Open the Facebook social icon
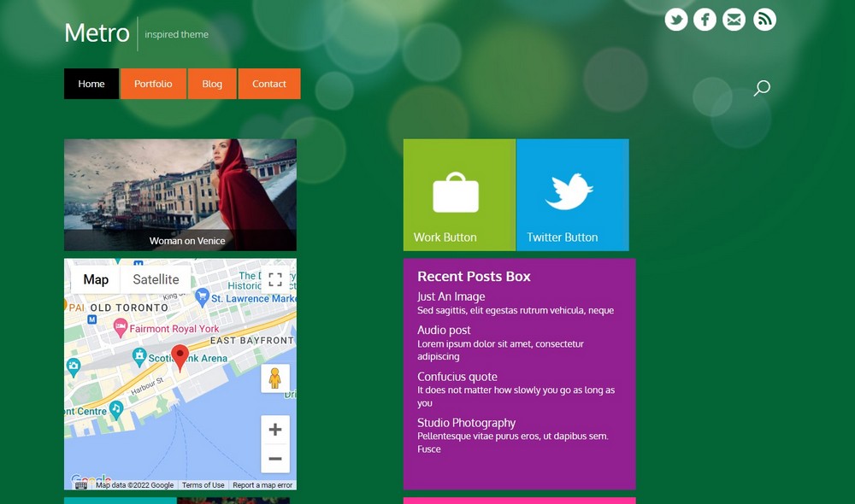The height and width of the screenshot is (504, 855). click(705, 20)
